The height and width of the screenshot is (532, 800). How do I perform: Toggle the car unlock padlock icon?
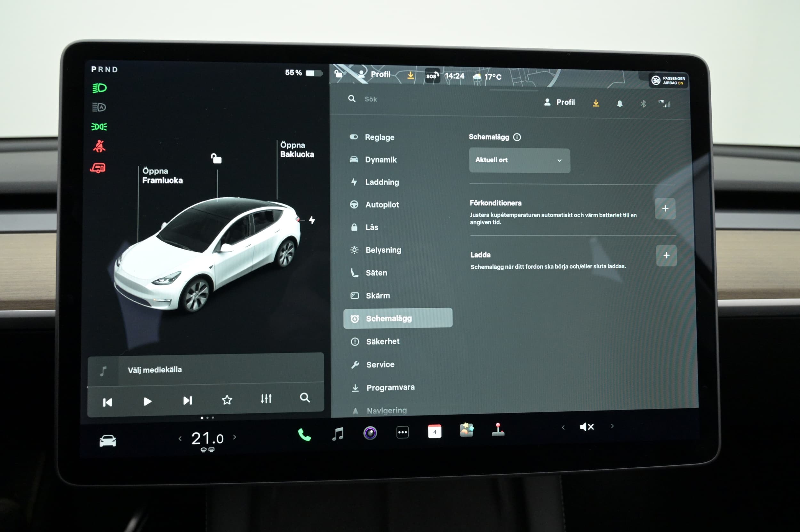coord(216,158)
